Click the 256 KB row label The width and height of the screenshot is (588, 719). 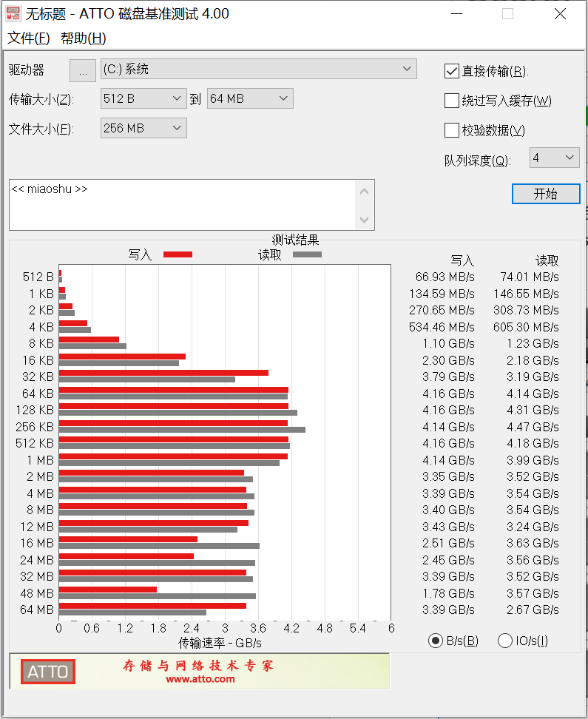[35, 427]
